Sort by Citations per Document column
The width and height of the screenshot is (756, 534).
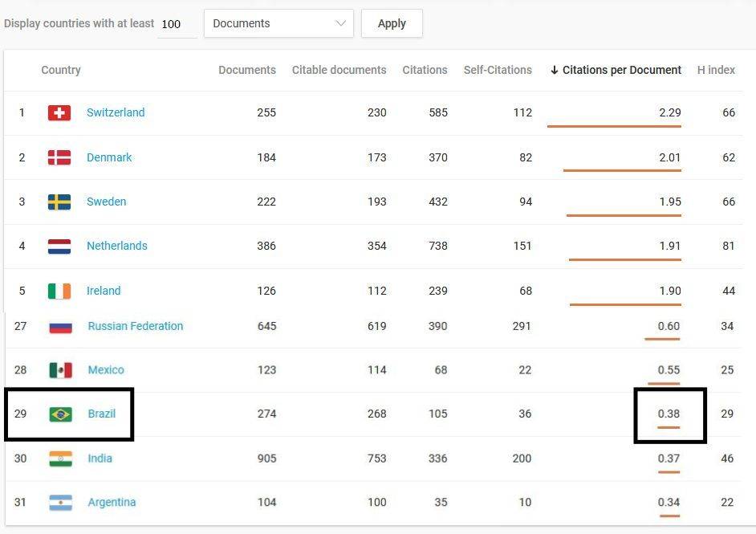(x=616, y=70)
